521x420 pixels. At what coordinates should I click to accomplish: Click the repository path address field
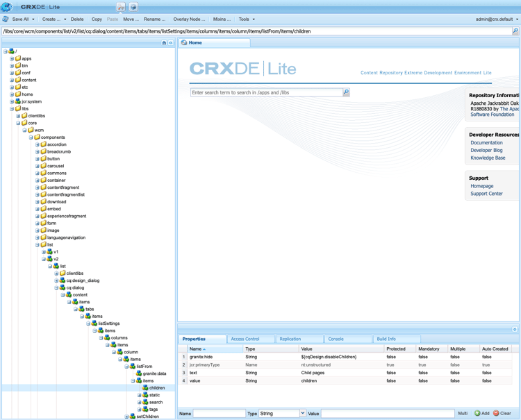click(x=256, y=31)
